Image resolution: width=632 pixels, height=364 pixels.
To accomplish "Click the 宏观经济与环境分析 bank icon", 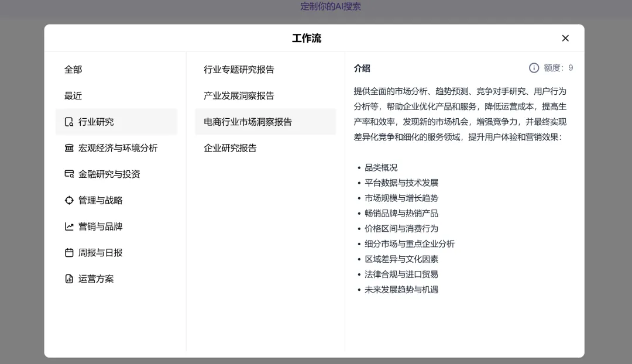I will [x=70, y=148].
